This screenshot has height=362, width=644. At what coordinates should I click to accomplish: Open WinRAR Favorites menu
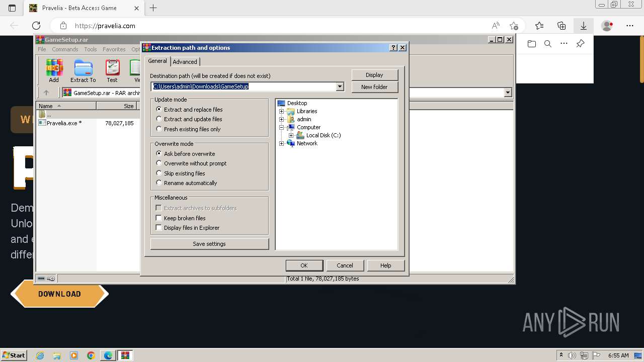(114, 49)
